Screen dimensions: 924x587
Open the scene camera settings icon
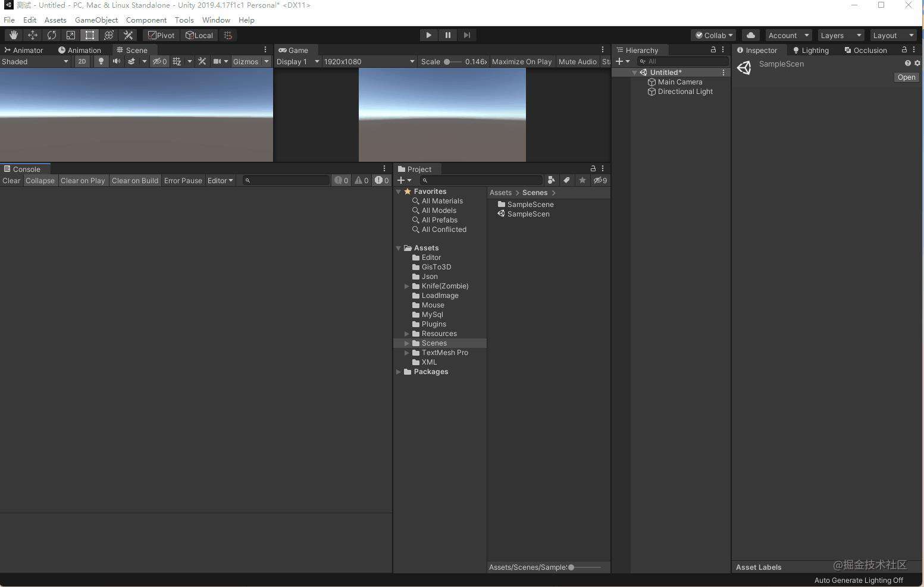pos(217,61)
